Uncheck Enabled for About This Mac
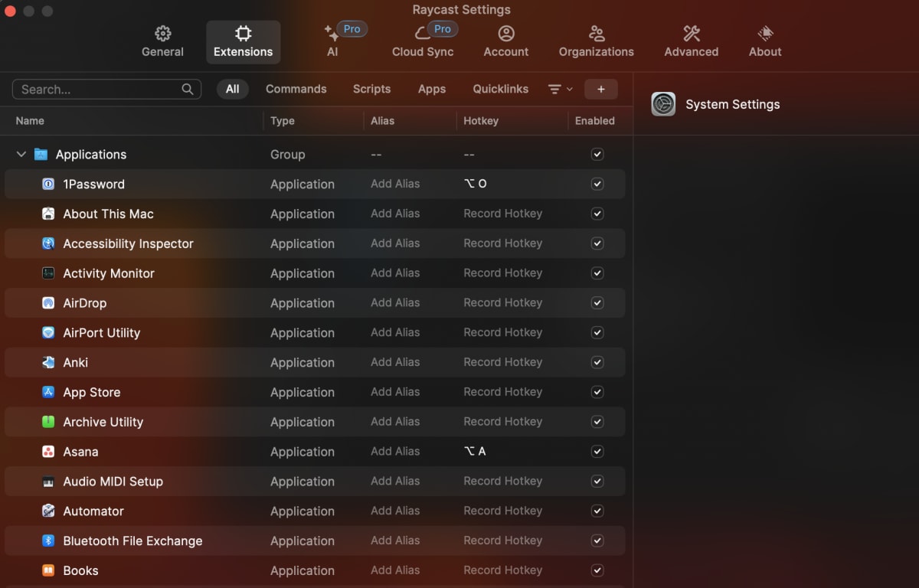Image resolution: width=919 pixels, height=588 pixels. (597, 214)
